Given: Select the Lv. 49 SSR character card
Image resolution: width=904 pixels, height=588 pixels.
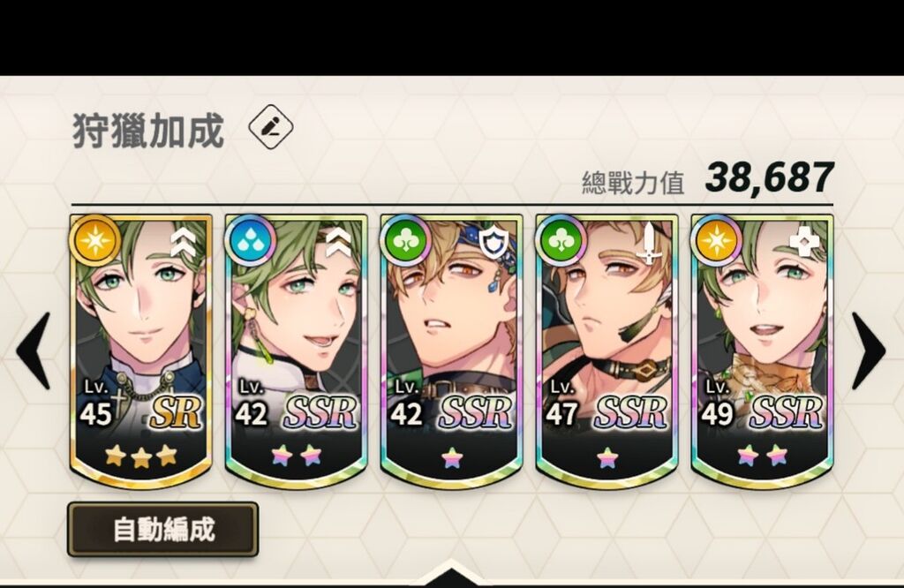Looking at the screenshot, I should tap(762, 351).
